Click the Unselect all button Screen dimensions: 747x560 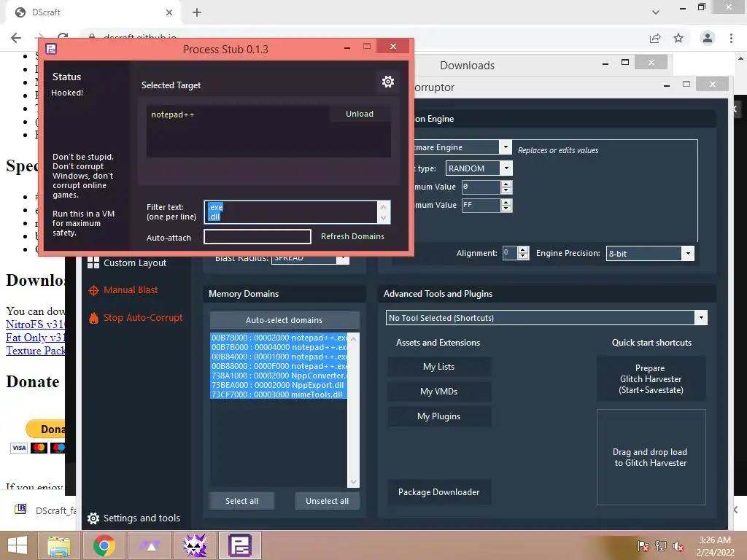[328, 501]
